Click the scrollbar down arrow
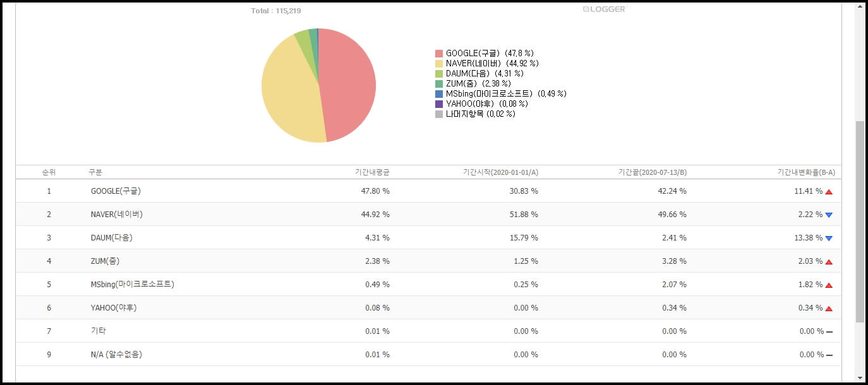 [x=860, y=377]
